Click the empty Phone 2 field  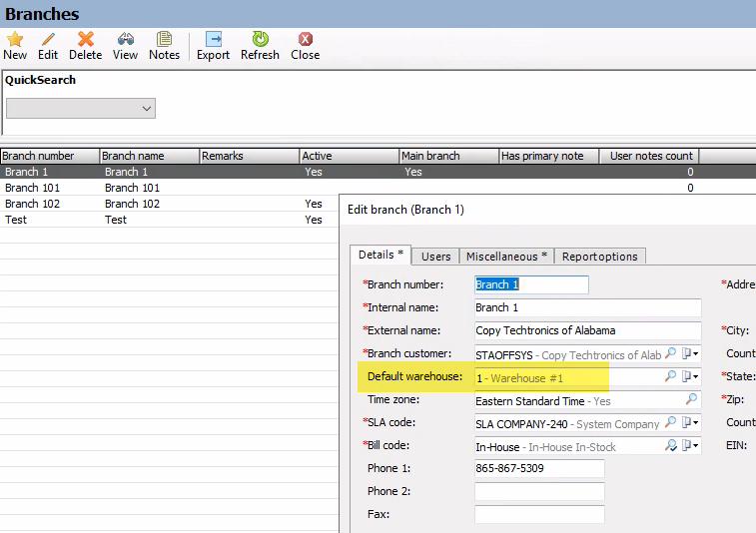(x=539, y=491)
